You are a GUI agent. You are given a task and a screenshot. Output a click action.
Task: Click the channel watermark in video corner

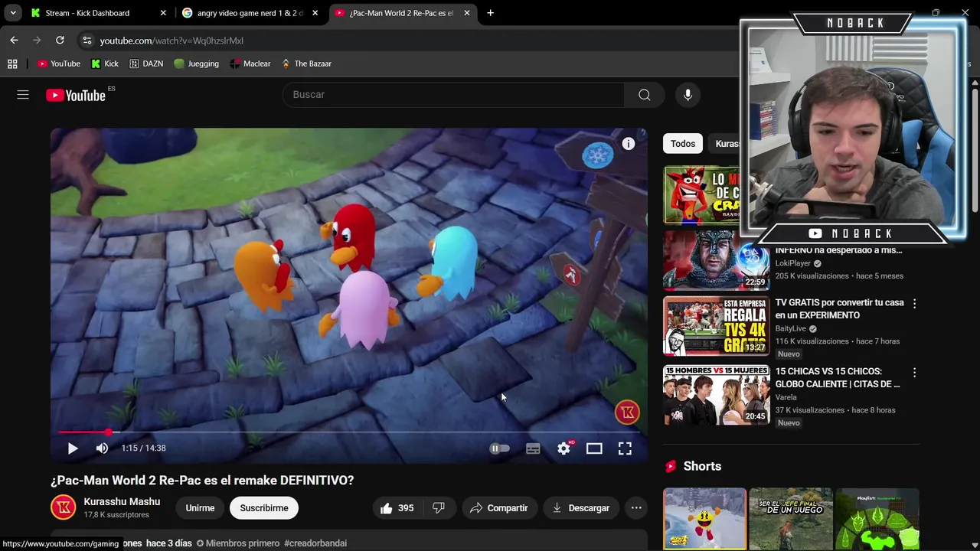coord(627,412)
